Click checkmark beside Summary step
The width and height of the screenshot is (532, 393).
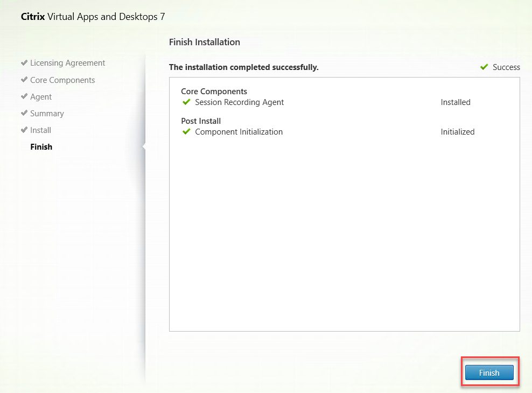(24, 113)
